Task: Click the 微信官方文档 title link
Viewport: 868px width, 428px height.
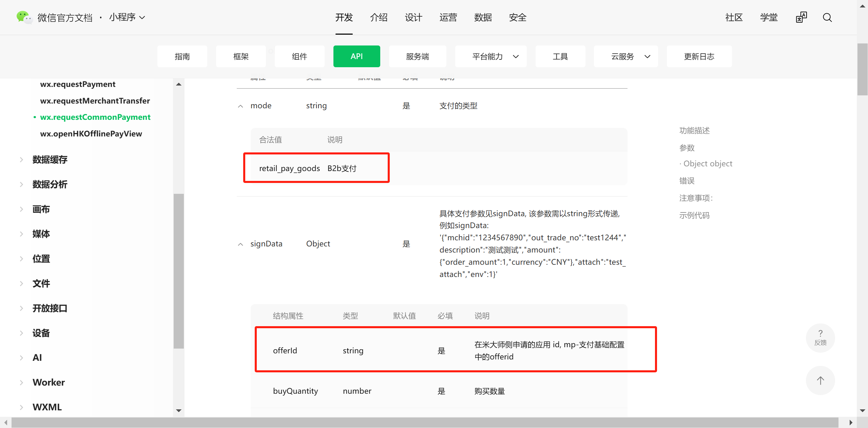Action: pos(65,17)
